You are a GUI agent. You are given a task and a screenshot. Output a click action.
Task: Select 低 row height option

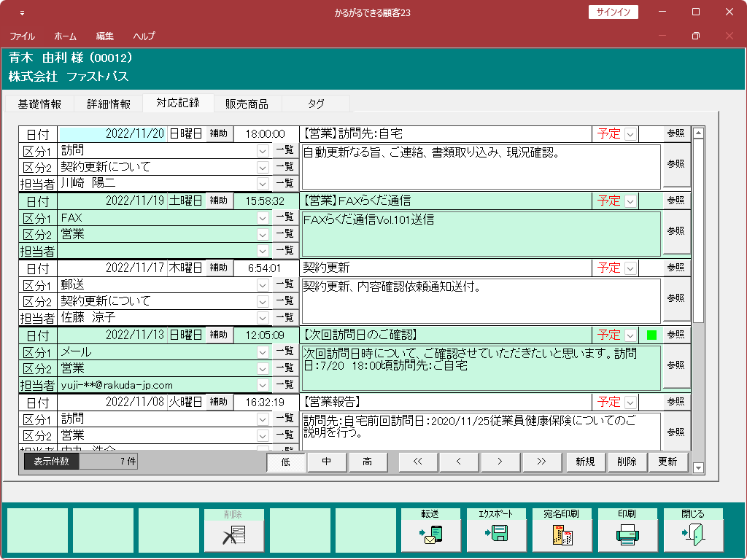click(286, 462)
